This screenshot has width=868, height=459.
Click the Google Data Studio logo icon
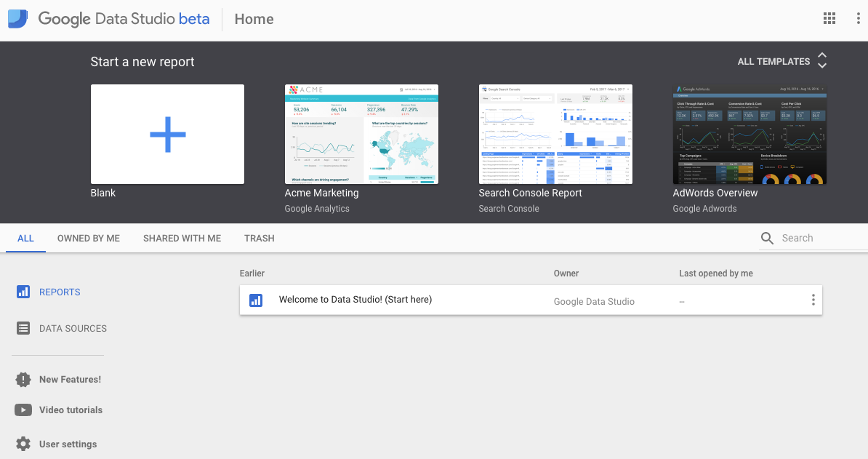pyautogui.click(x=17, y=19)
